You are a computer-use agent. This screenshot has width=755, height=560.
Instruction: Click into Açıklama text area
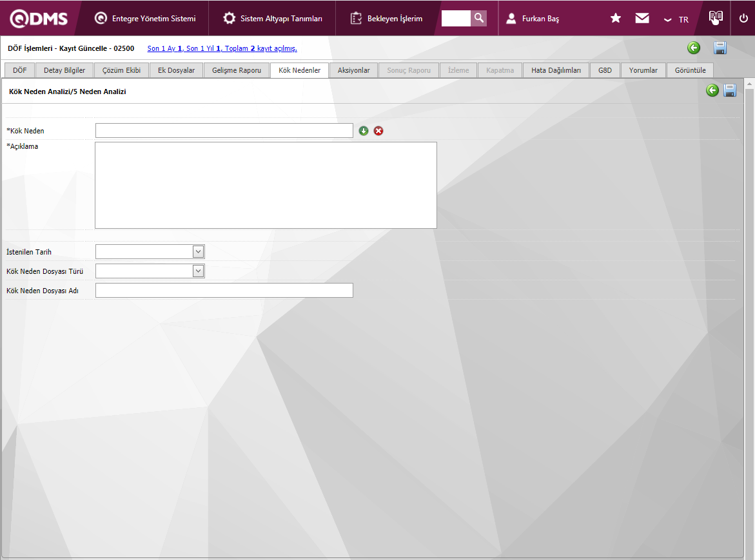(x=266, y=185)
